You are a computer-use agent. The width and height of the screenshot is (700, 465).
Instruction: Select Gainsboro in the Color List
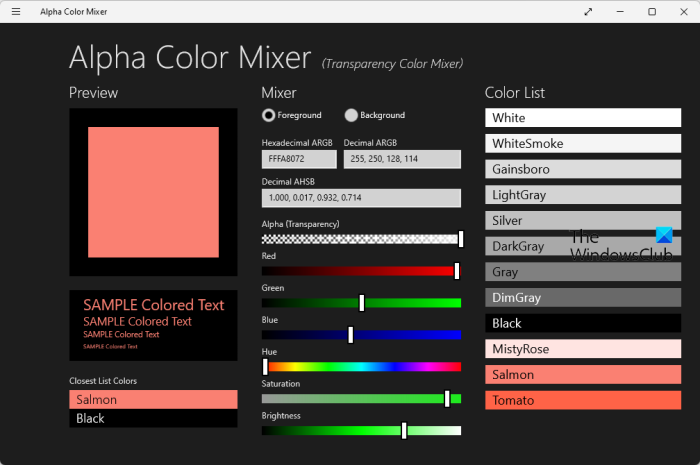click(x=583, y=169)
